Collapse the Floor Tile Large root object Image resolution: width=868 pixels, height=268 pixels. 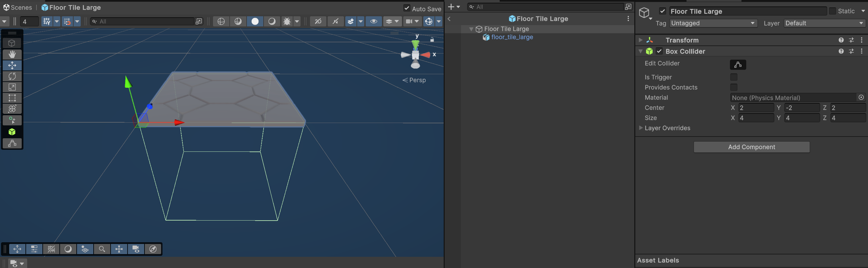tap(471, 29)
